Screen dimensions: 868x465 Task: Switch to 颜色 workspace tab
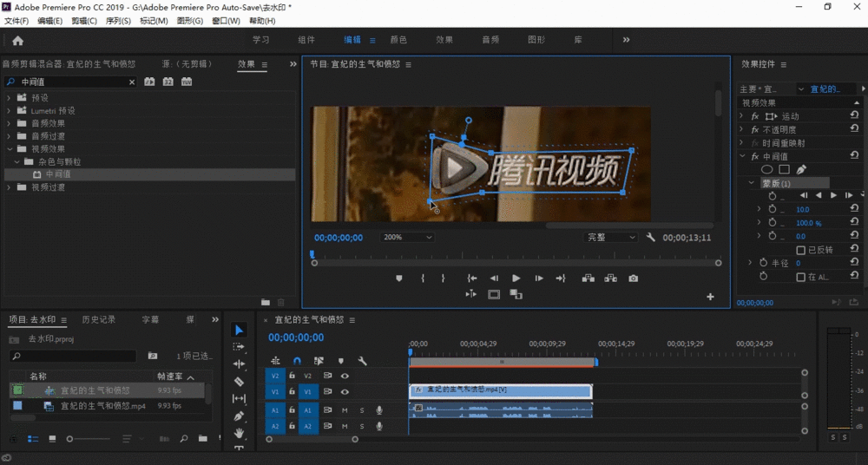398,40
